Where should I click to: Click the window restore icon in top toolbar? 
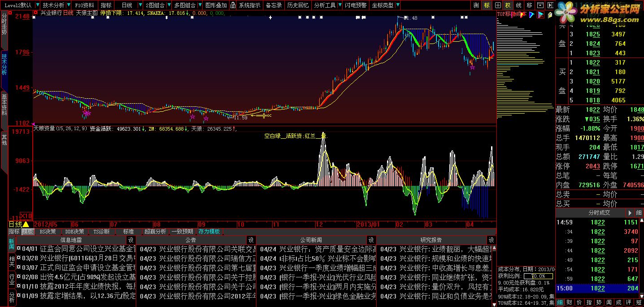pyautogui.click(x=540, y=5)
